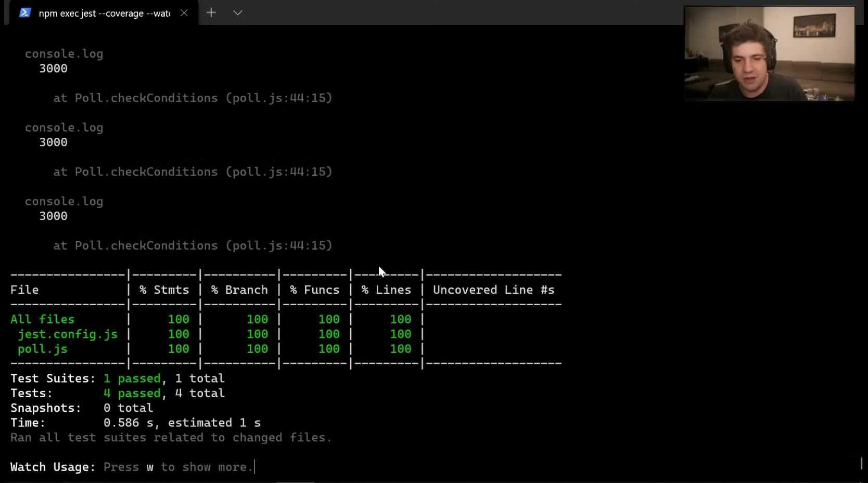Click the % Stmts column header

point(164,290)
